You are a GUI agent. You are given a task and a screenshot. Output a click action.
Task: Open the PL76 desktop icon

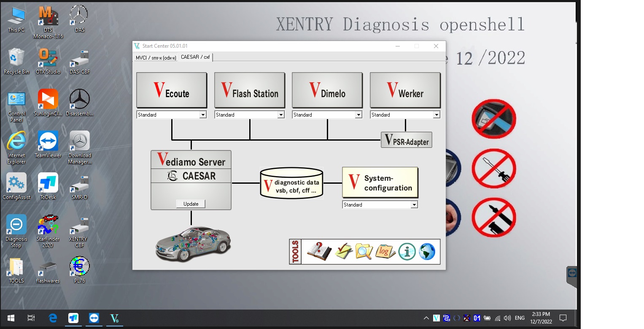tap(79, 270)
